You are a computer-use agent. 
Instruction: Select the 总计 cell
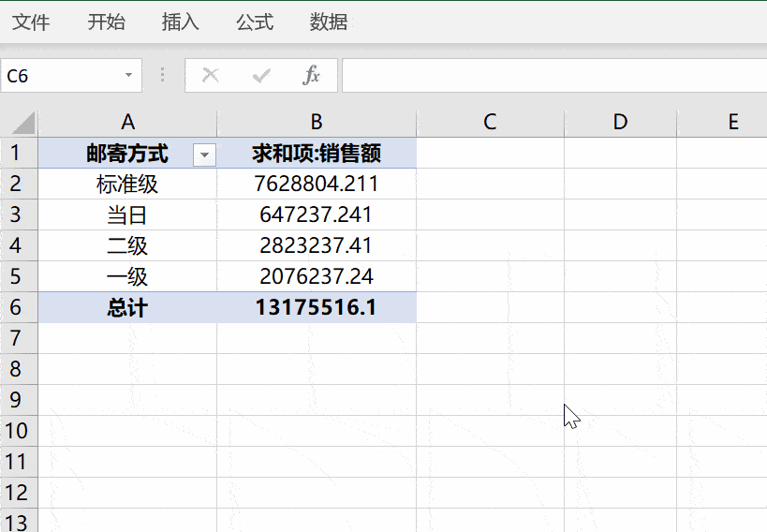(127, 307)
